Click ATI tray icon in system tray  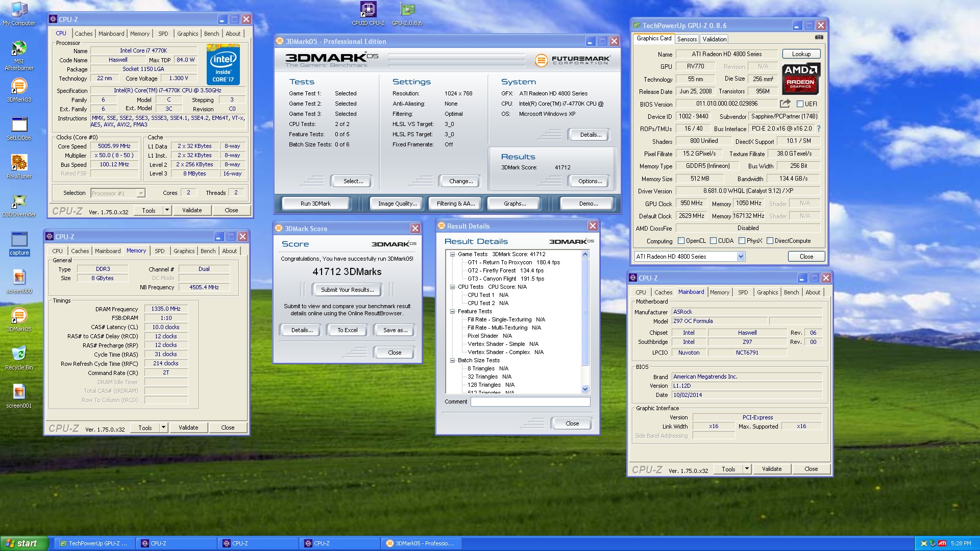click(942, 543)
